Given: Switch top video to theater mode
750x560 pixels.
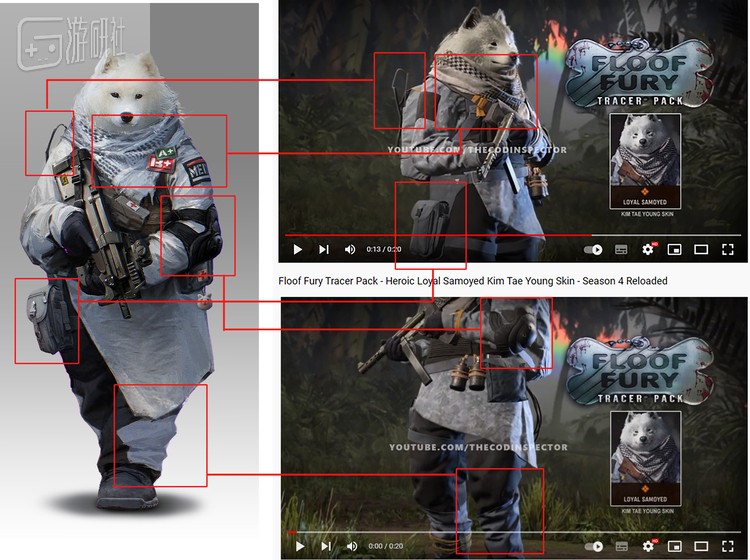Looking at the screenshot, I should [x=701, y=249].
